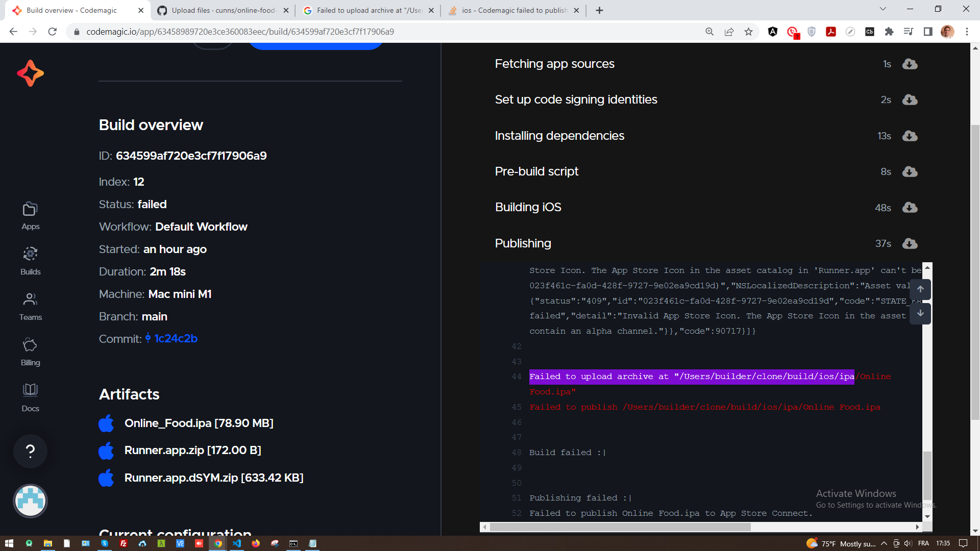
Task: Click log line 52 Failed to publish text
Action: tap(671, 513)
